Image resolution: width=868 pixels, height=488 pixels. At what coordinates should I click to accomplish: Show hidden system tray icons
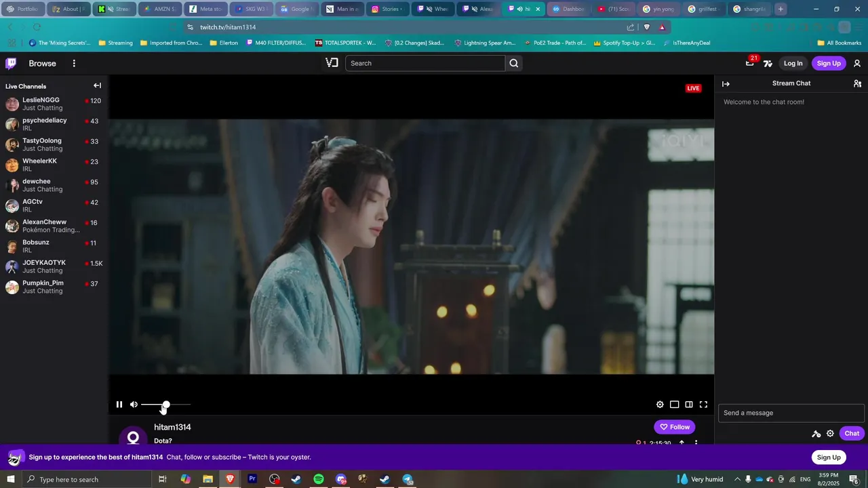tap(737, 479)
